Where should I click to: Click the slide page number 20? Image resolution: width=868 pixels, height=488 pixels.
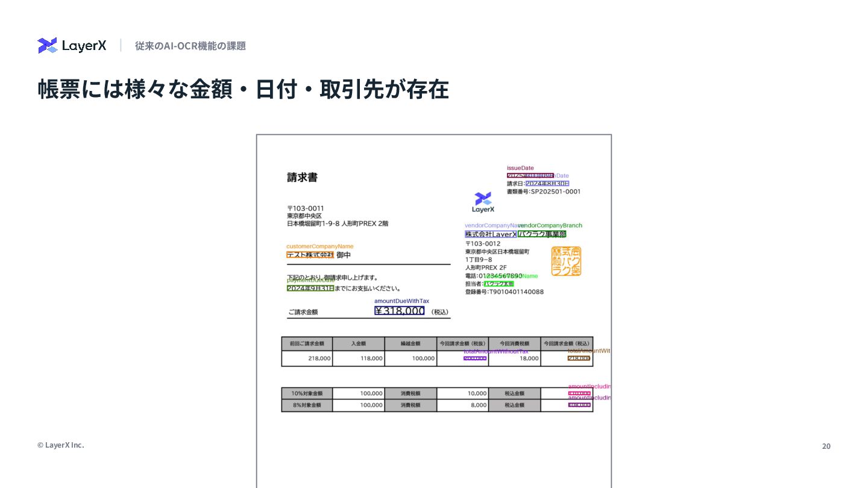[x=826, y=446]
